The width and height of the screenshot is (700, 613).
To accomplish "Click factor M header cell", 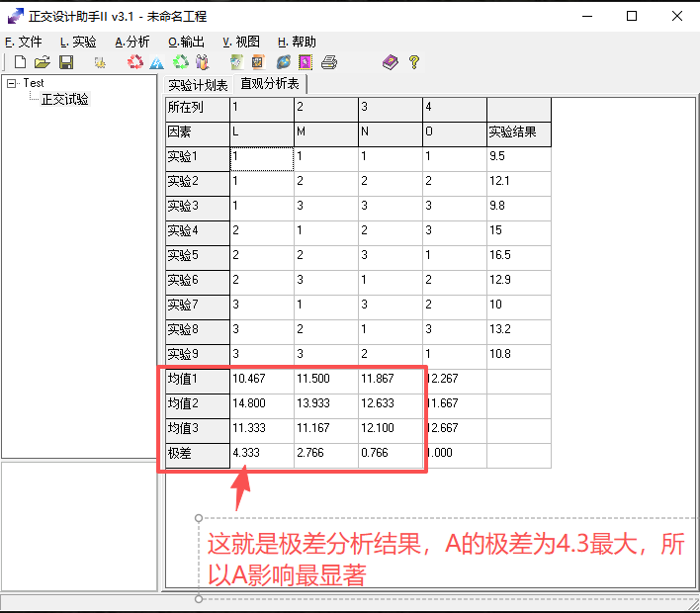I will [326, 133].
